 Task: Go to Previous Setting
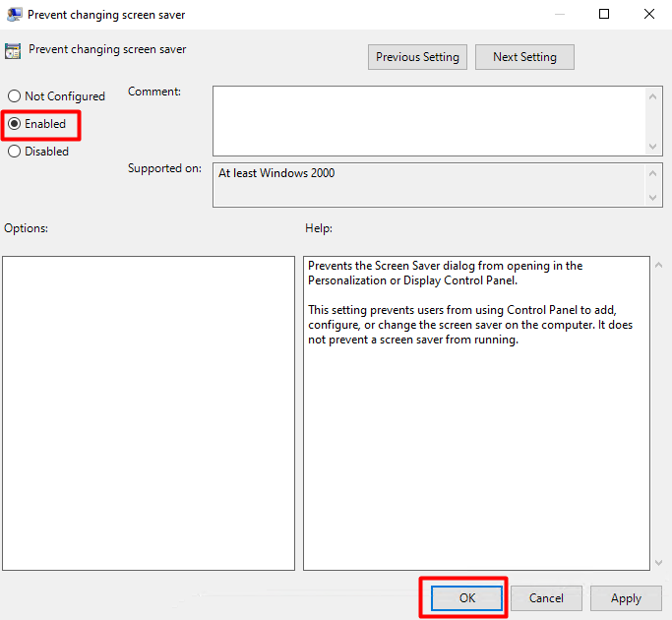(417, 57)
